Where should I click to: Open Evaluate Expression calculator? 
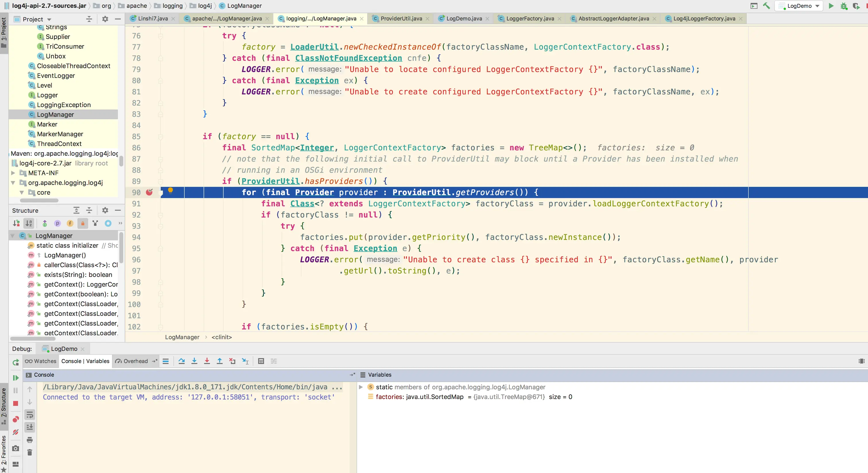tap(261, 361)
